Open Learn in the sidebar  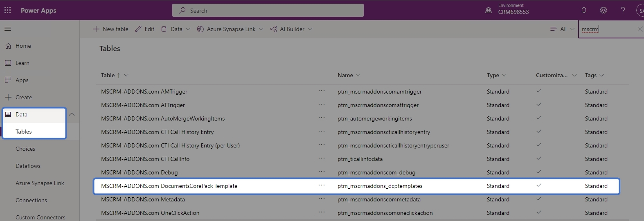[x=23, y=63]
